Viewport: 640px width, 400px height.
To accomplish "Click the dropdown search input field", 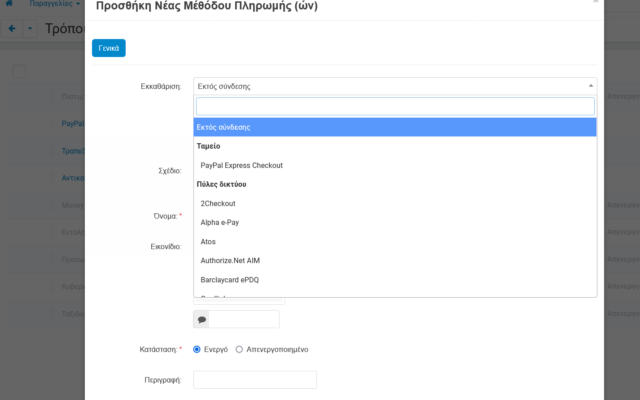I will (x=395, y=106).
